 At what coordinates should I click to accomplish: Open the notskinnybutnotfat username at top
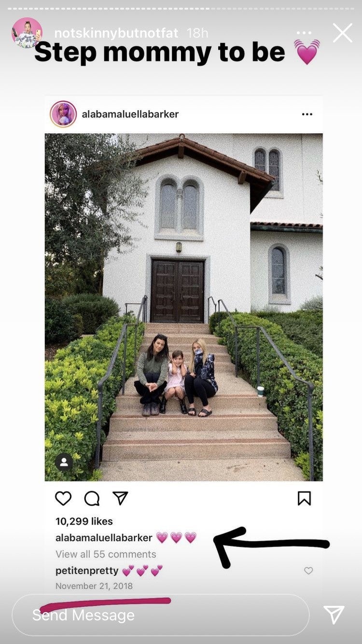(x=116, y=33)
